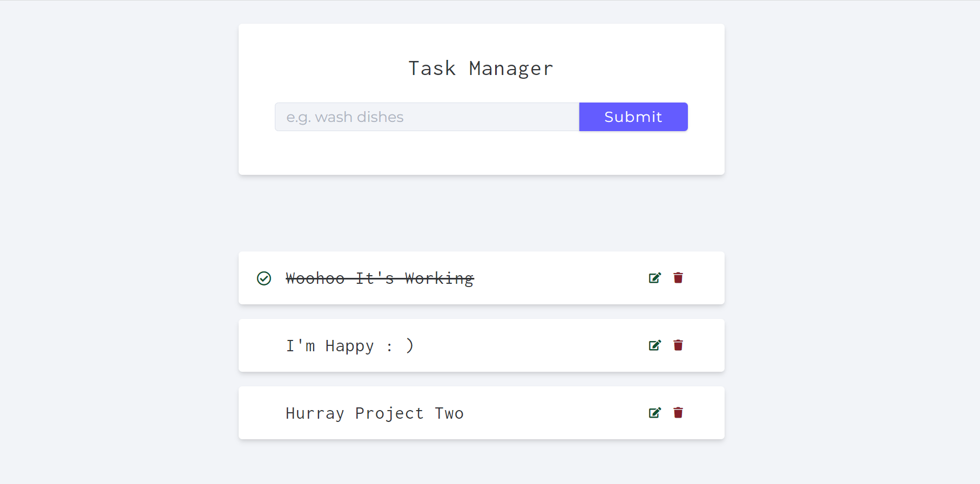Viewport: 980px width, 484px height.
Task: Delete the Woohoo It's Working task
Action: click(x=678, y=278)
